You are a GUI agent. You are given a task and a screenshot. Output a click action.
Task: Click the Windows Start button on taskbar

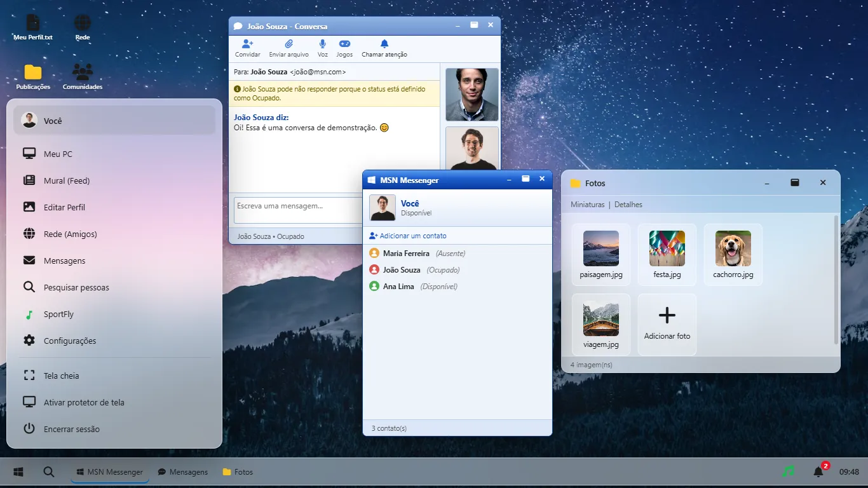point(18,472)
